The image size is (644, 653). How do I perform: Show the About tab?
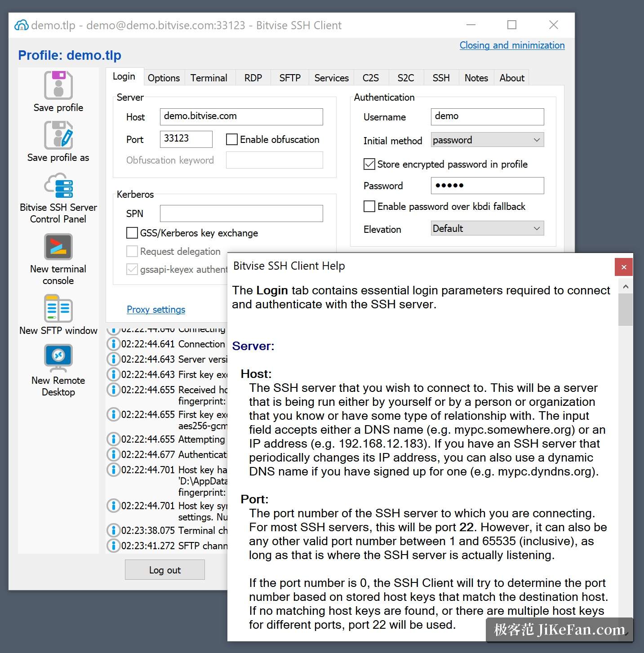(512, 78)
